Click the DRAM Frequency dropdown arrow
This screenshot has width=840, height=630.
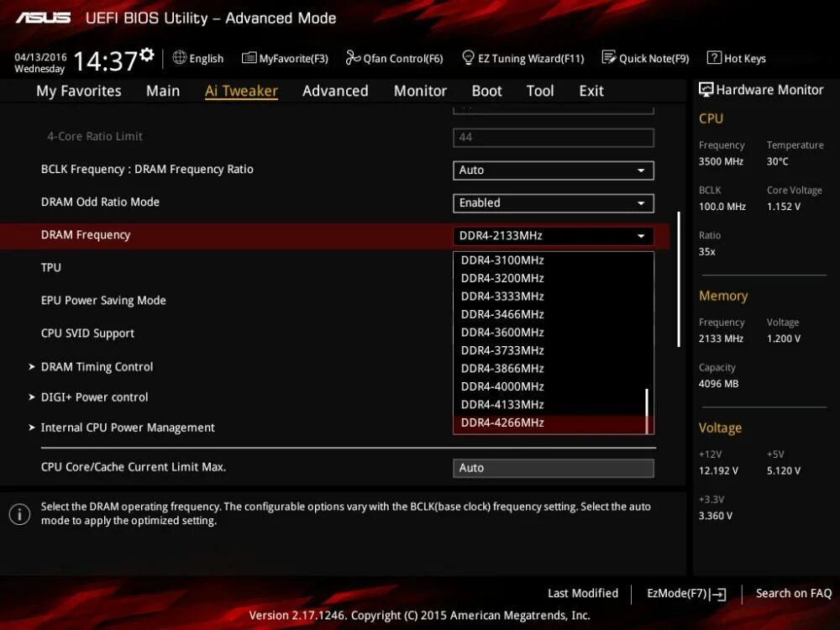641,236
